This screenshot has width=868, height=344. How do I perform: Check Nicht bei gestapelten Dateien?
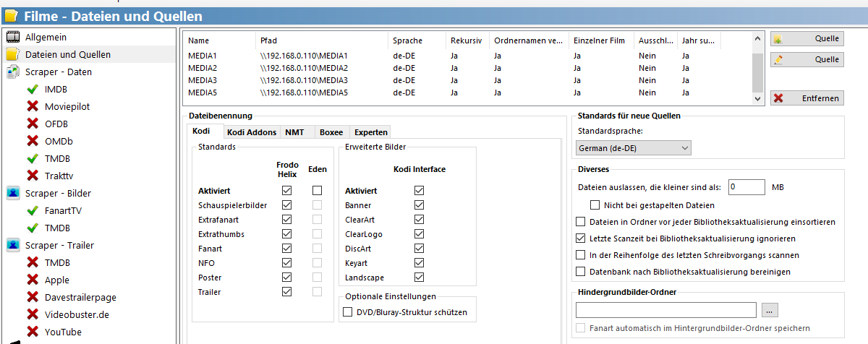pyautogui.click(x=596, y=205)
